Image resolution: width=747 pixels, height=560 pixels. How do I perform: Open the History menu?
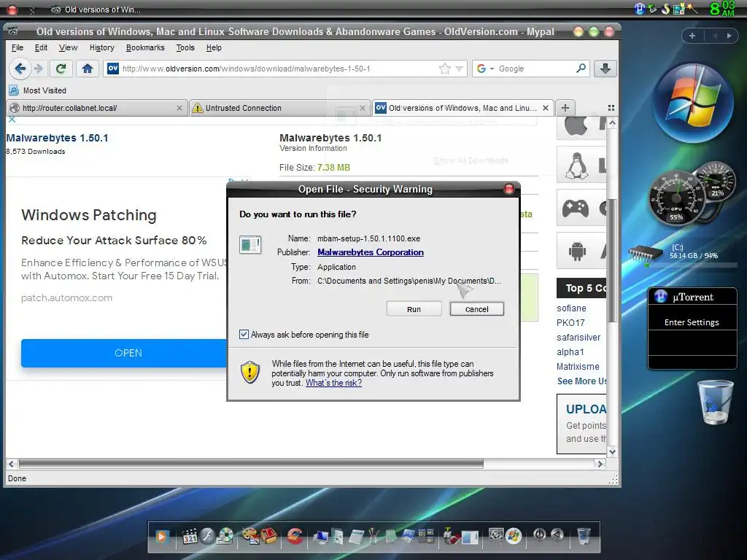click(x=102, y=47)
